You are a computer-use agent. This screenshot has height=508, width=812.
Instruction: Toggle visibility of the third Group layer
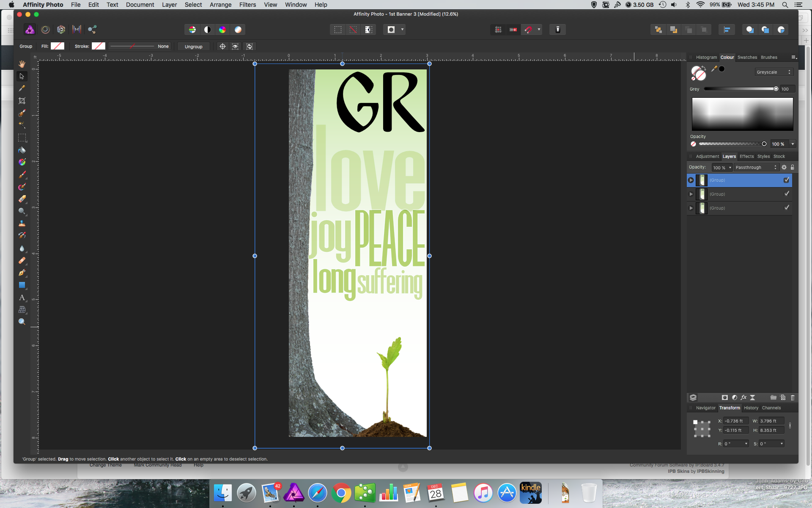click(787, 208)
